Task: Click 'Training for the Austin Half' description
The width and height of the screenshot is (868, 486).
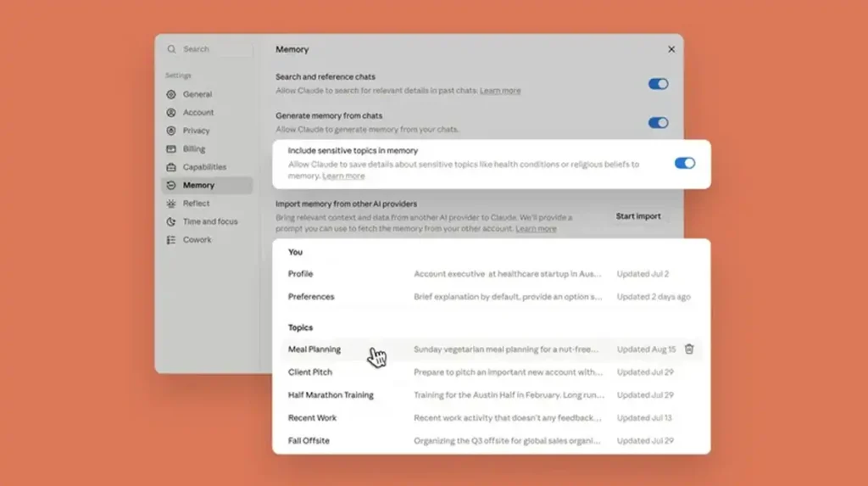Action: 509,395
